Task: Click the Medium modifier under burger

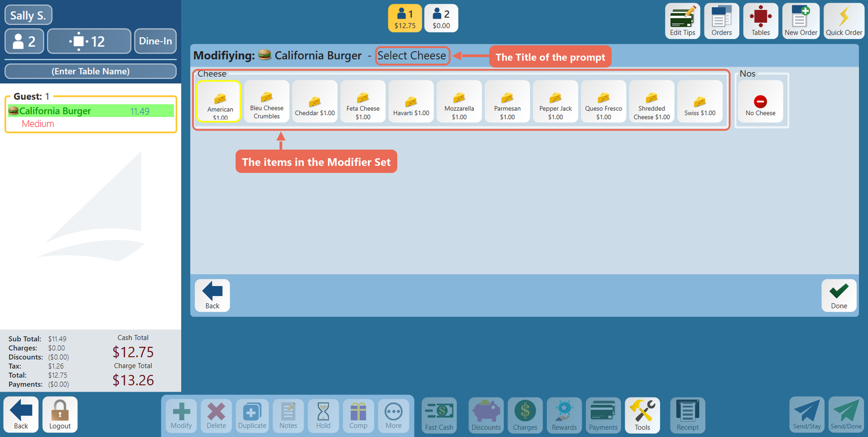Action: (x=38, y=124)
